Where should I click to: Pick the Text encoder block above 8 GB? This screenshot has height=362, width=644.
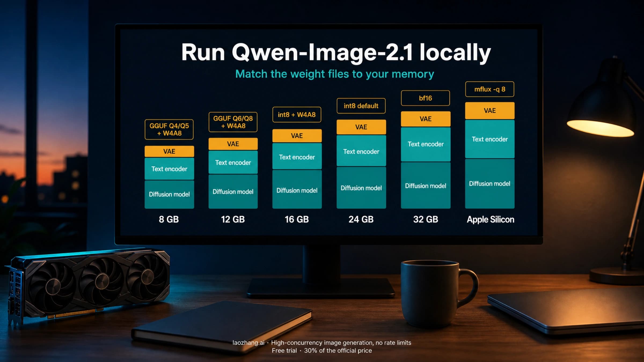pyautogui.click(x=169, y=169)
